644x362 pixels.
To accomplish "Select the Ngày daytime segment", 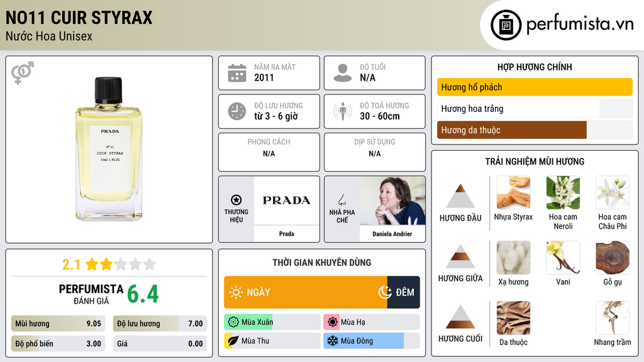I will tap(306, 292).
